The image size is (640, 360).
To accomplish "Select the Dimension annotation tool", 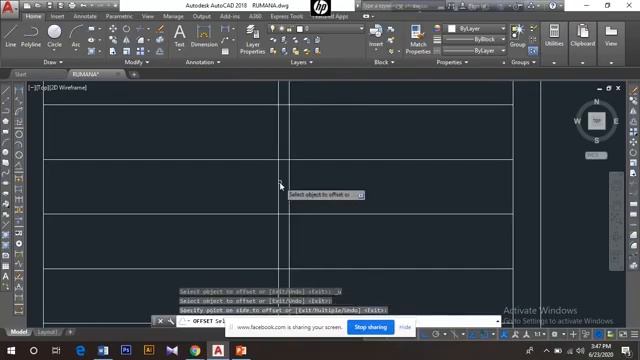I will point(204,36).
